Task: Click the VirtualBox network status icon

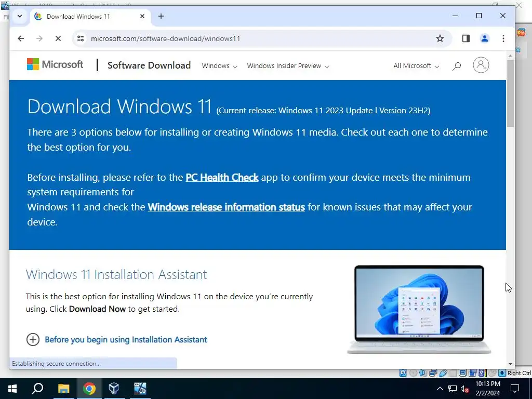Action: pos(433,373)
